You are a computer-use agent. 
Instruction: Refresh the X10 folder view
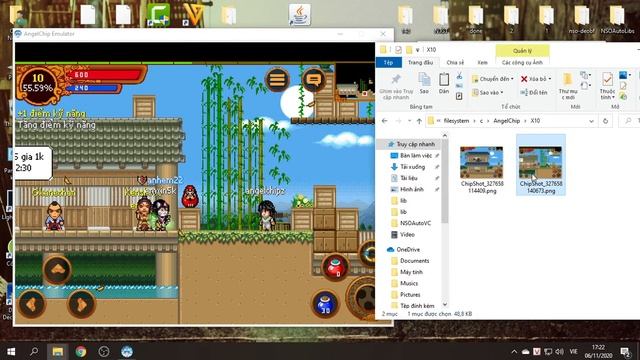coord(605,121)
